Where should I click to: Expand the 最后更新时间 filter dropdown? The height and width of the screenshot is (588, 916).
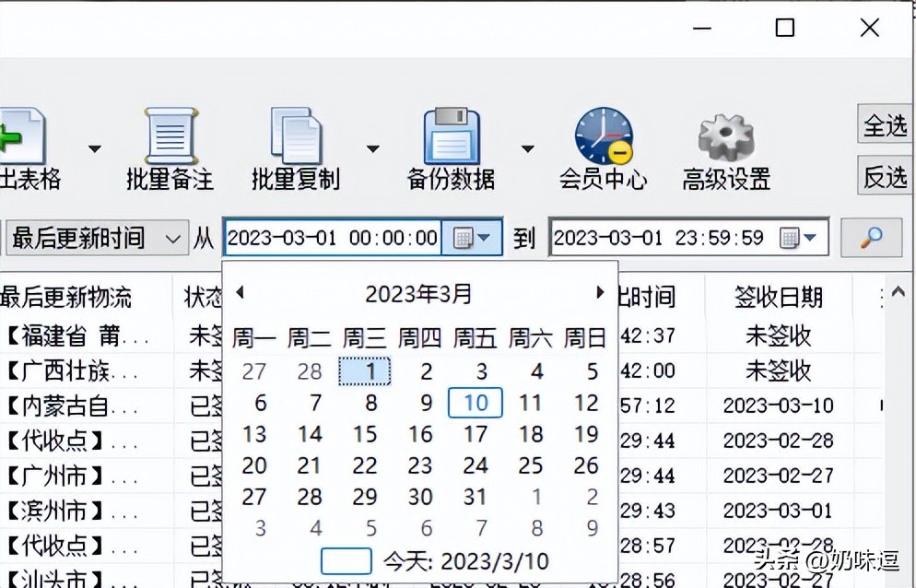(x=172, y=239)
